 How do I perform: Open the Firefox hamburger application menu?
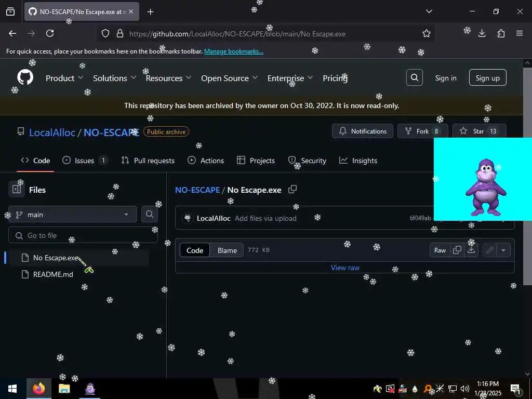520,33
